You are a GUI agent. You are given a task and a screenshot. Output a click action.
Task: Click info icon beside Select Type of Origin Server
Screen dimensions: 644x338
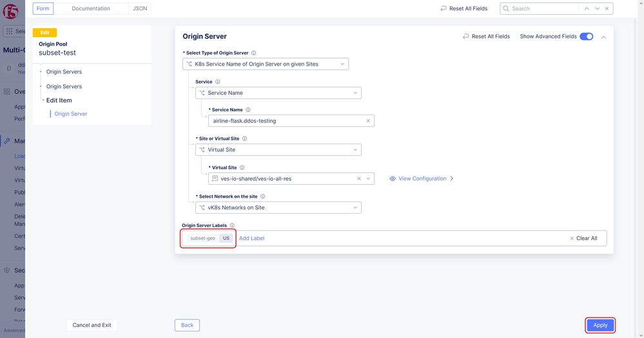(253, 53)
